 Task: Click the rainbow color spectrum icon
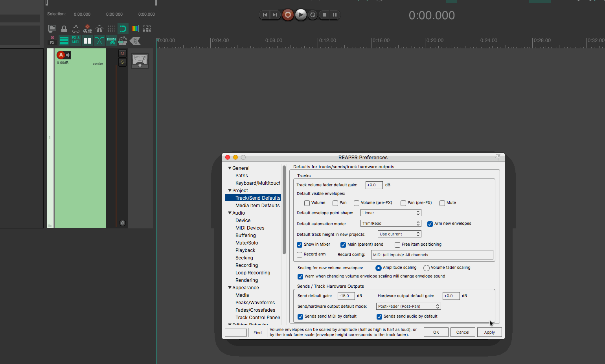tap(135, 29)
